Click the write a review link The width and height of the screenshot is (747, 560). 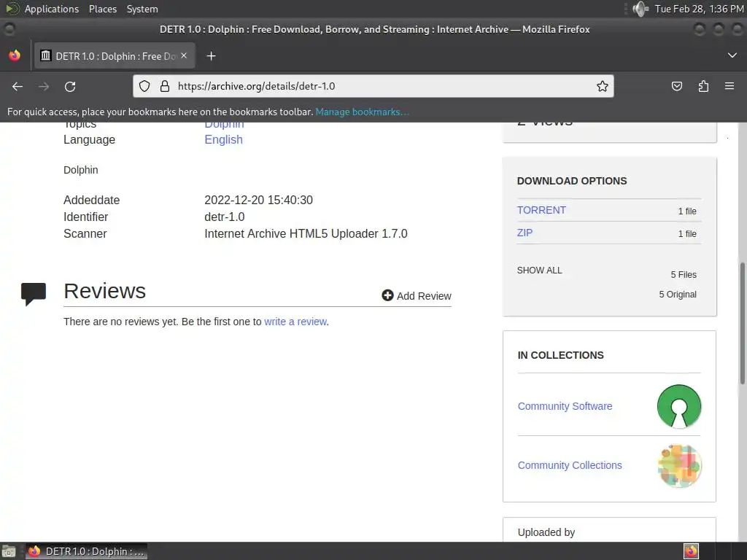295,322
